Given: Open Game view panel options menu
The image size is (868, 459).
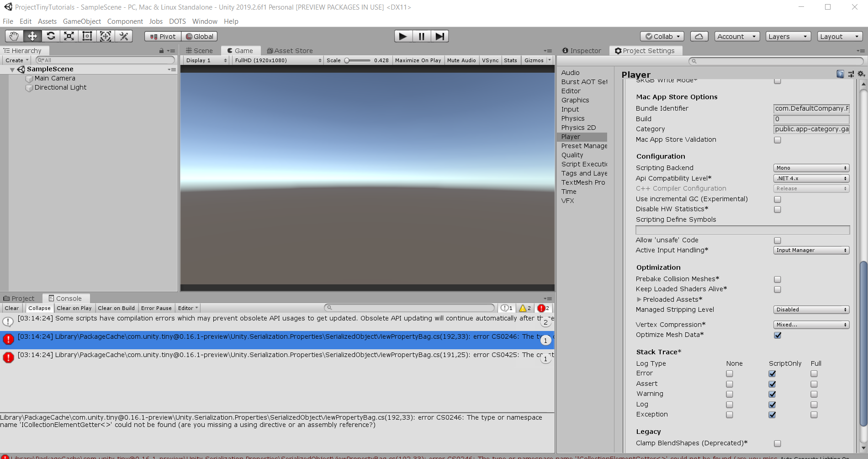Looking at the screenshot, I should [x=548, y=51].
